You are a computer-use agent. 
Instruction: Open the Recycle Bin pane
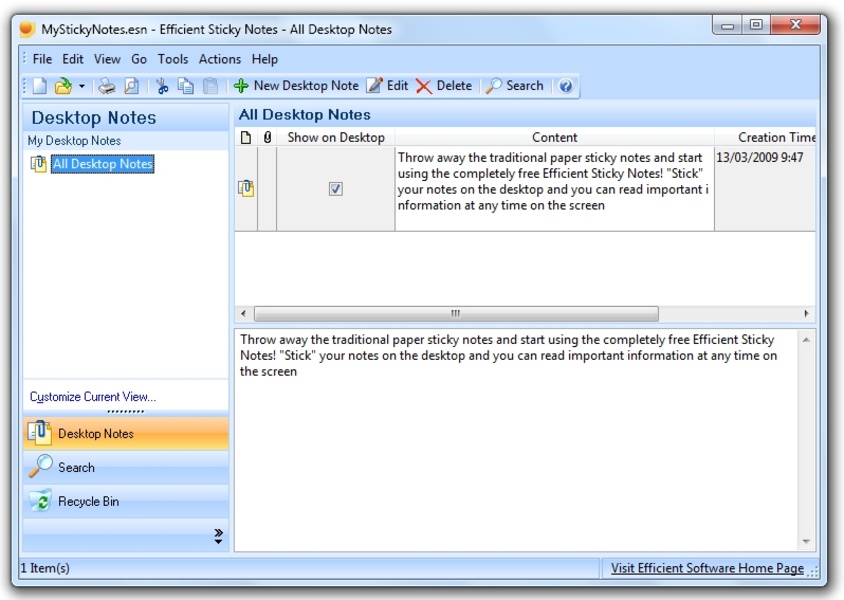click(88, 501)
